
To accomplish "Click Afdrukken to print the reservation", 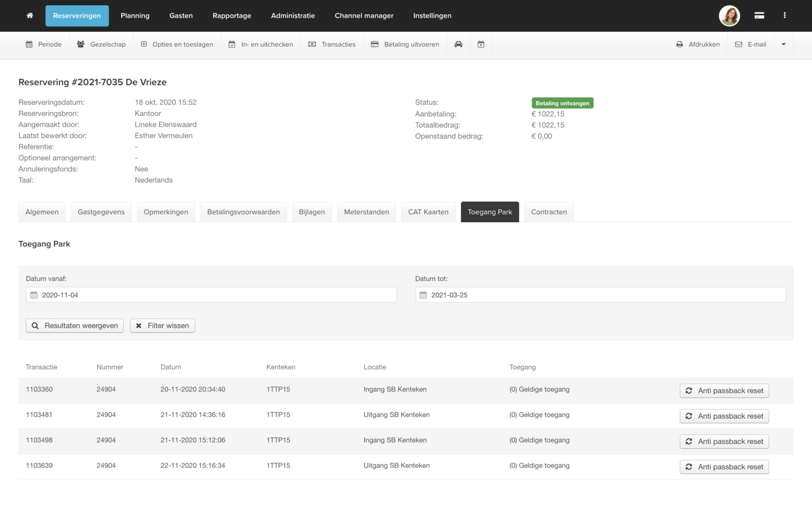I will click(x=698, y=45).
